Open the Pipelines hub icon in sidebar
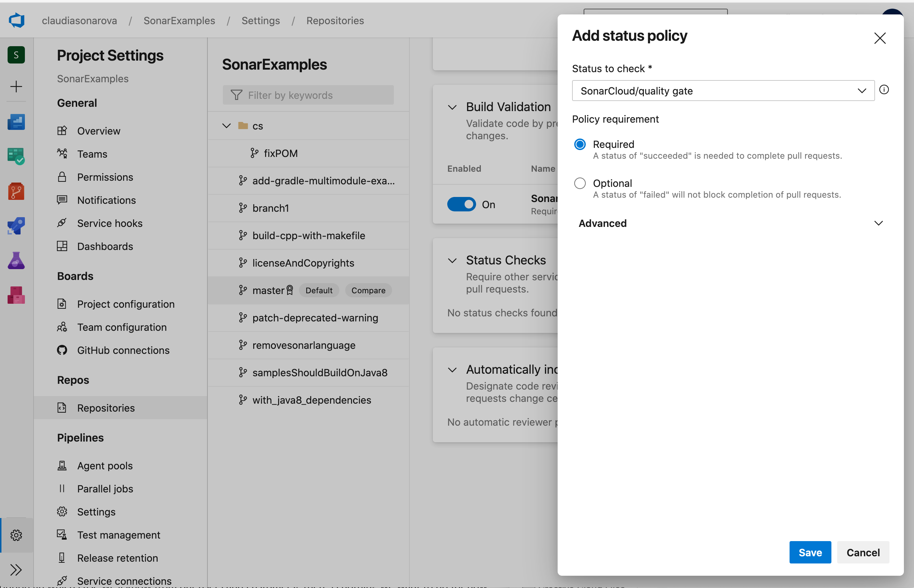914x588 pixels. (16, 226)
